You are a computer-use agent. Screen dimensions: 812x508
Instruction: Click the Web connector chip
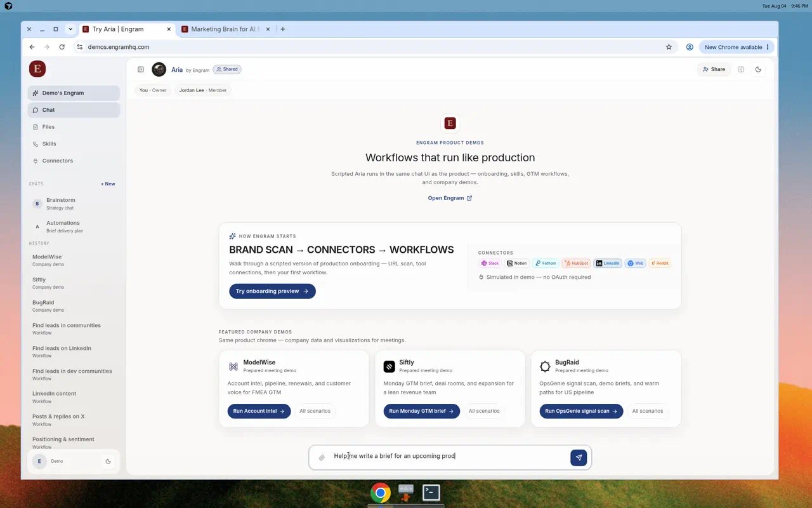coord(636,263)
